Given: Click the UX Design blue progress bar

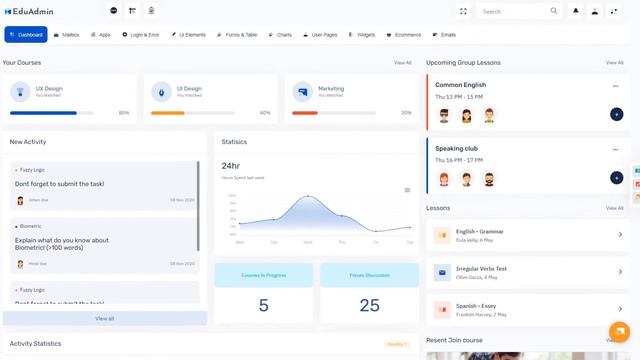Looking at the screenshot, I should pos(43,113).
